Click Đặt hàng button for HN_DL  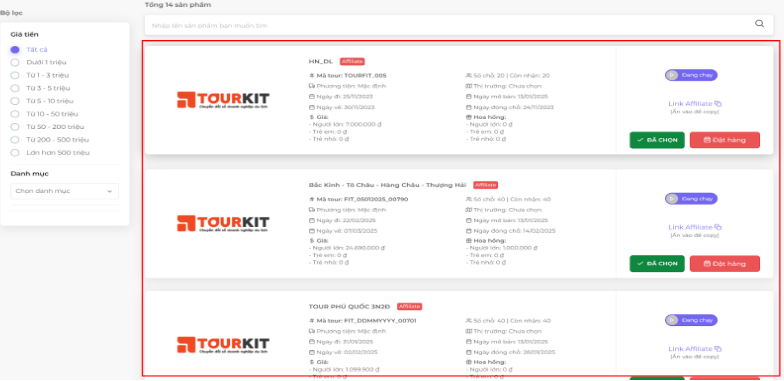tap(724, 140)
